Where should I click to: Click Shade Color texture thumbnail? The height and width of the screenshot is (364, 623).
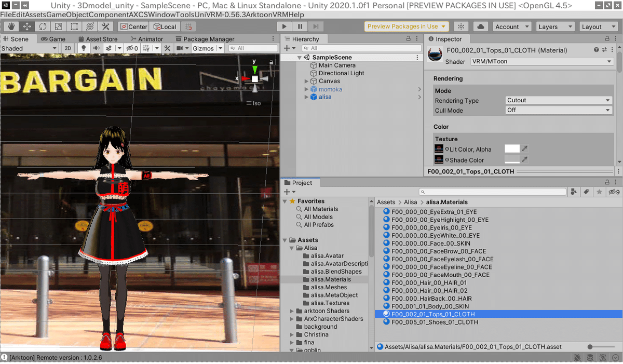[439, 160]
